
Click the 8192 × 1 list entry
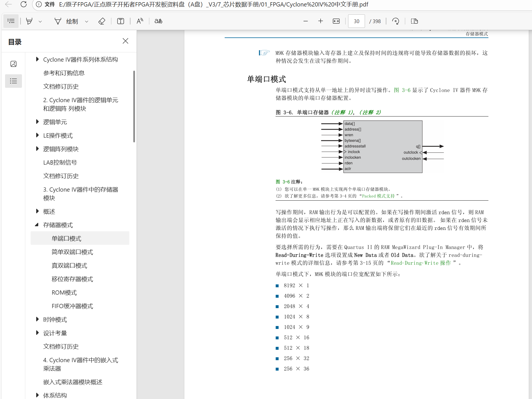tap(296, 285)
